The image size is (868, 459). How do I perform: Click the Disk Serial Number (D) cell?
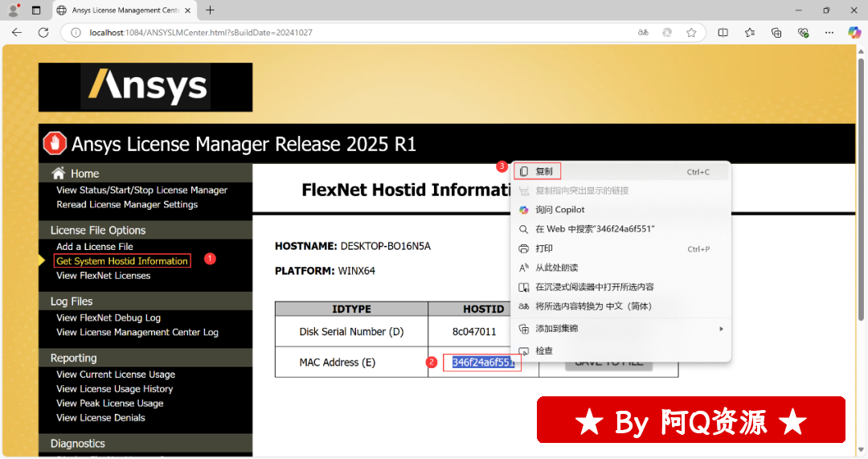[x=351, y=332]
